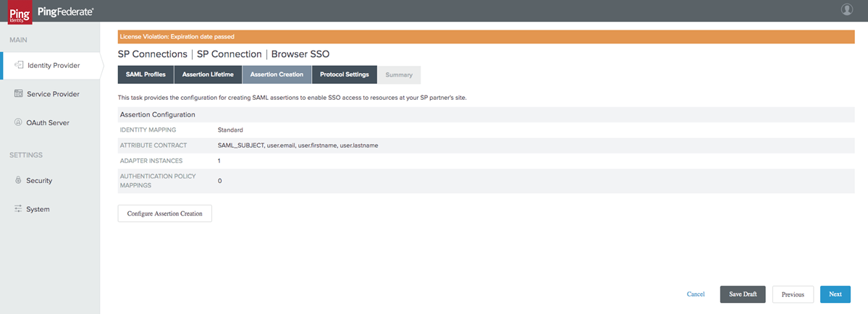Screen dimensions: 868x314
Task: Click the Identity Provider sidebar icon
Action: coord(18,65)
